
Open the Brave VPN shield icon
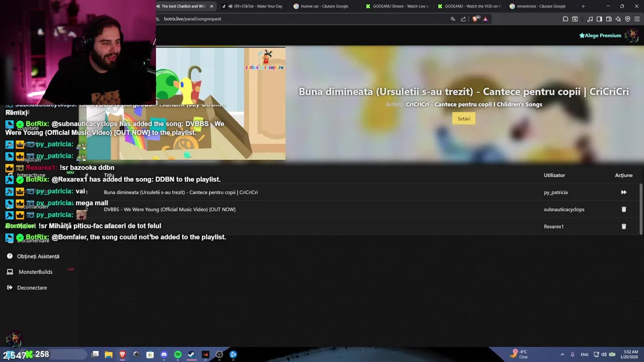627,19
